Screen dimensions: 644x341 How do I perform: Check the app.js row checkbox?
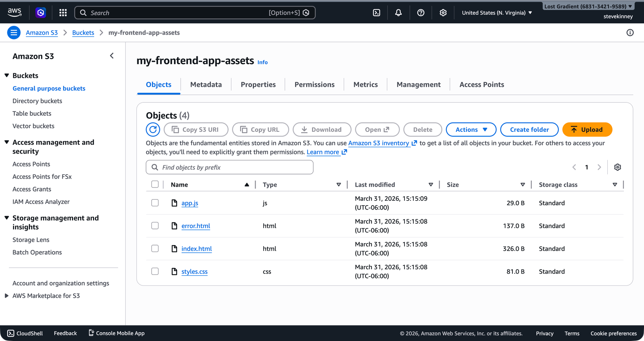click(x=155, y=203)
